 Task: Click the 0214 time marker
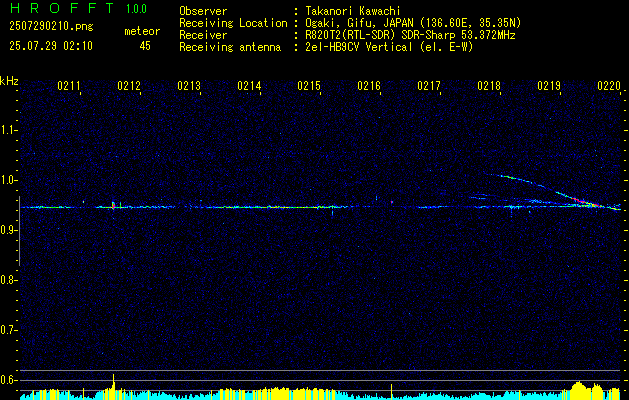[249, 85]
